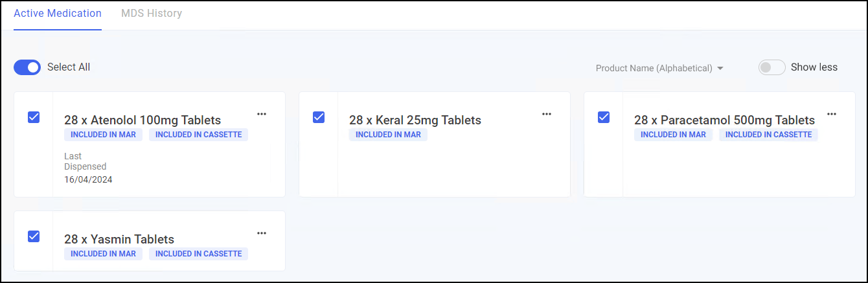Enable the Show less toggle
This screenshot has height=283, width=868.
771,67
